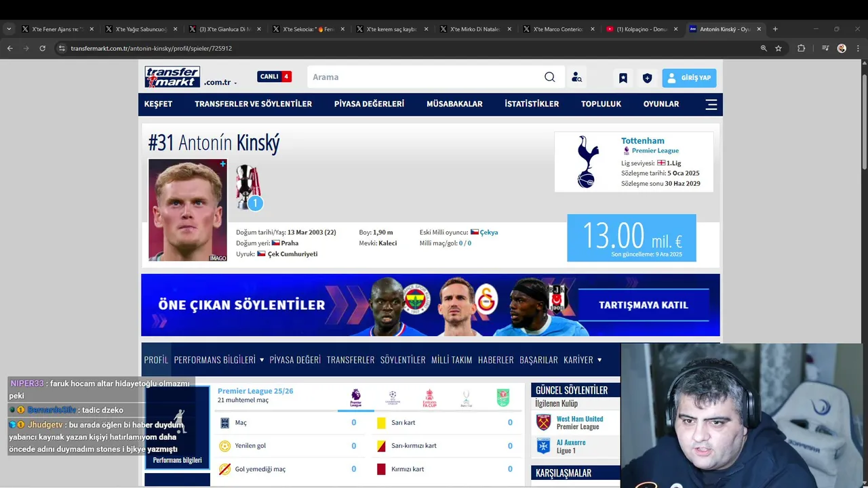Screen dimensions: 868x488
Task: Open the KEŞFET menu
Action: point(158,104)
